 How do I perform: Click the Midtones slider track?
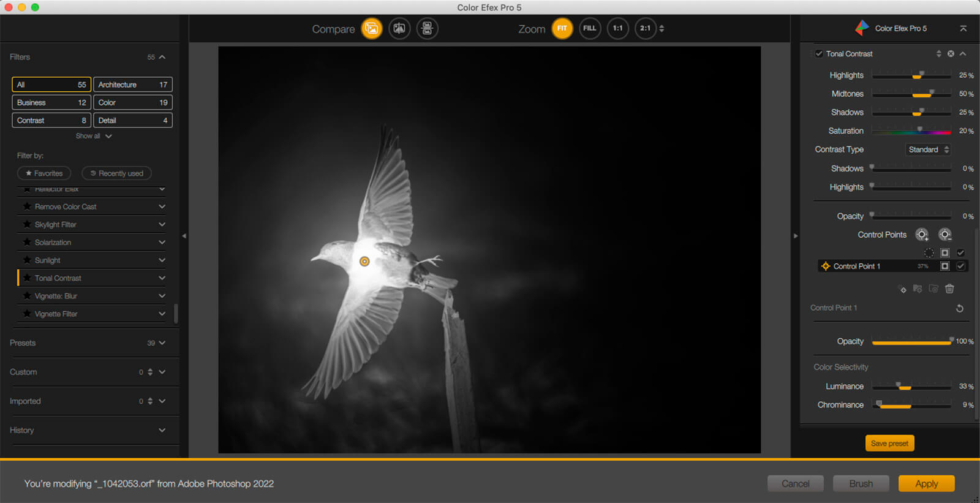[911, 94]
